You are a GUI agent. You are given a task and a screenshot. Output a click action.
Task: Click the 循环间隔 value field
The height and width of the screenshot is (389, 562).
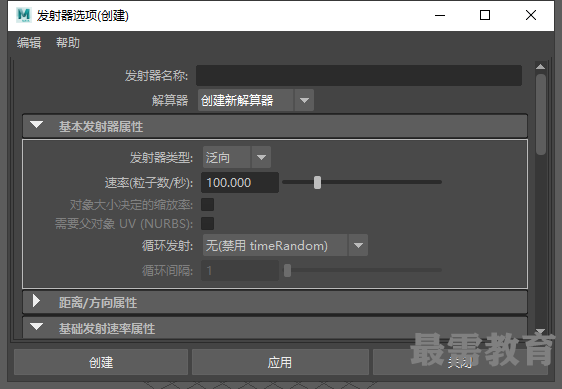(240, 270)
